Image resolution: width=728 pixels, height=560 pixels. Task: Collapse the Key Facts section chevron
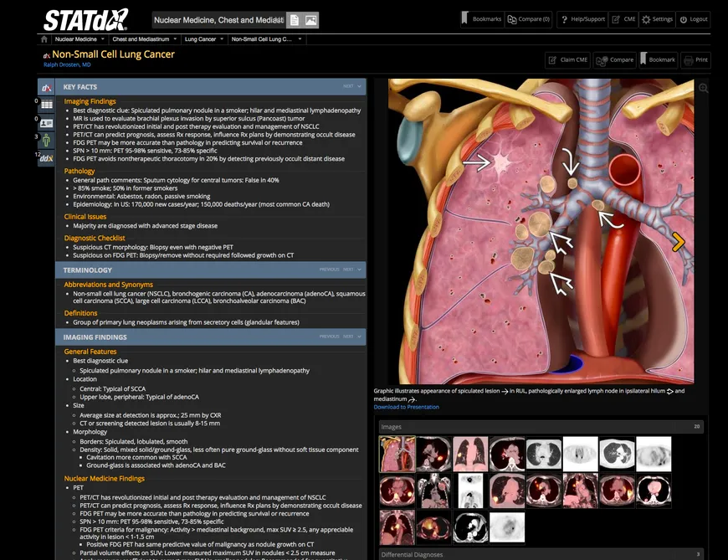pos(359,86)
